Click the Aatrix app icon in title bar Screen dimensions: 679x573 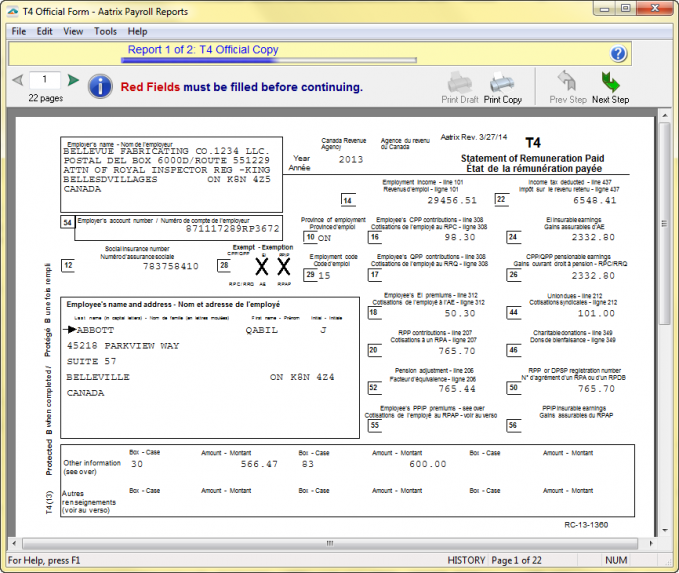pyautogui.click(x=13, y=11)
